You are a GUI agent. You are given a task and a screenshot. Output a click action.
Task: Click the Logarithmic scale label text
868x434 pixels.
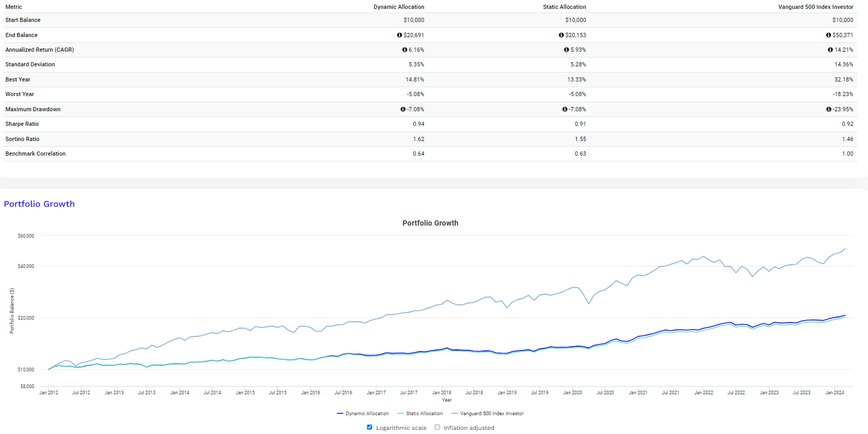401,428
